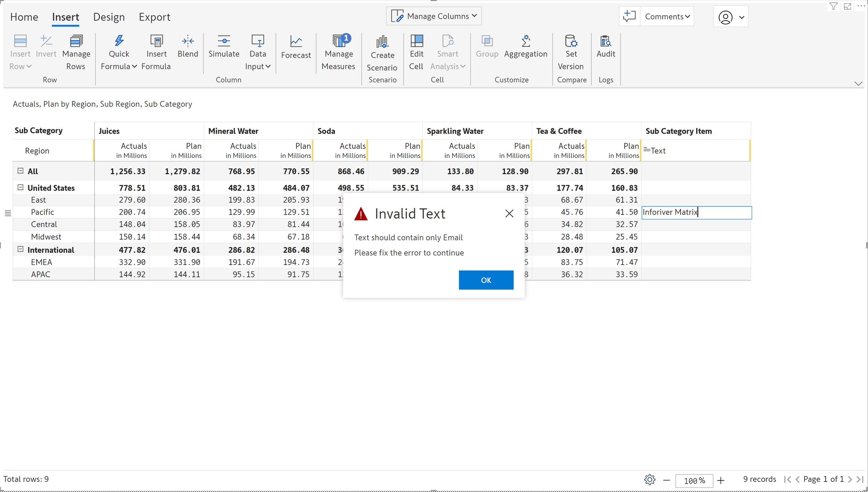Image resolution: width=868 pixels, height=492 pixels.
Task: Switch to the Export tab
Action: tap(154, 17)
